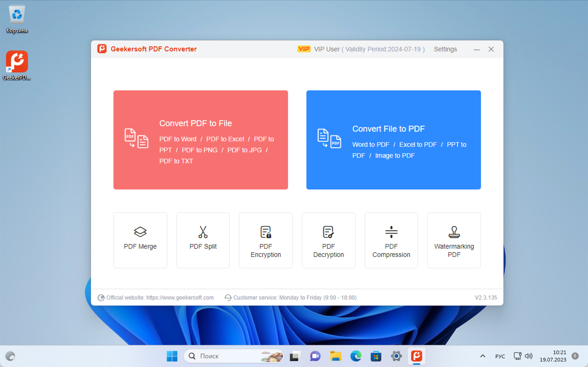Open the volume tray icon
This screenshot has width=588, height=367.
coord(529,356)
